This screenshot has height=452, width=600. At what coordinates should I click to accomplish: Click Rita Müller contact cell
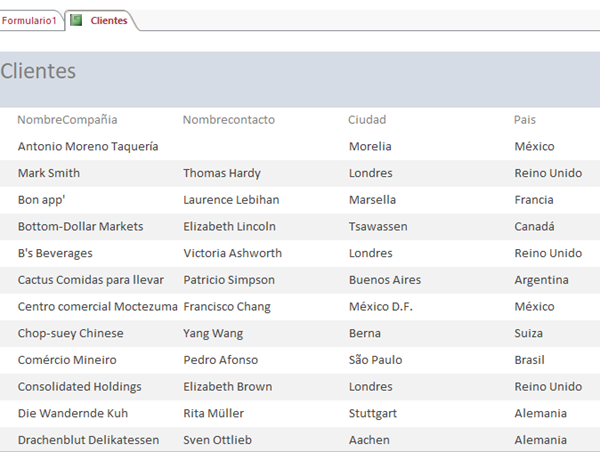tap(214, 413)
